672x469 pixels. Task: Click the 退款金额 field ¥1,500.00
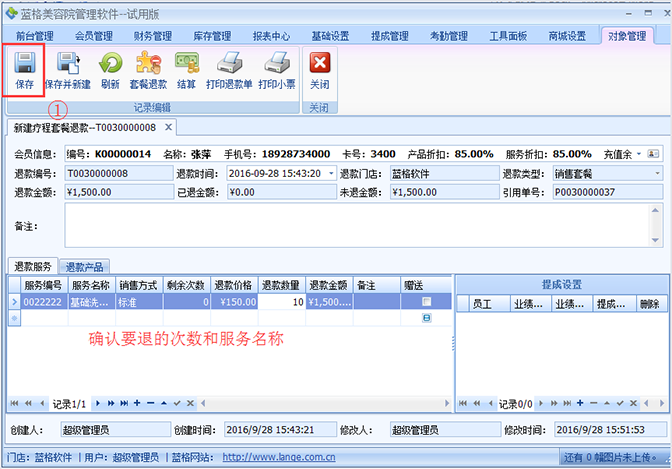(119, 192)
